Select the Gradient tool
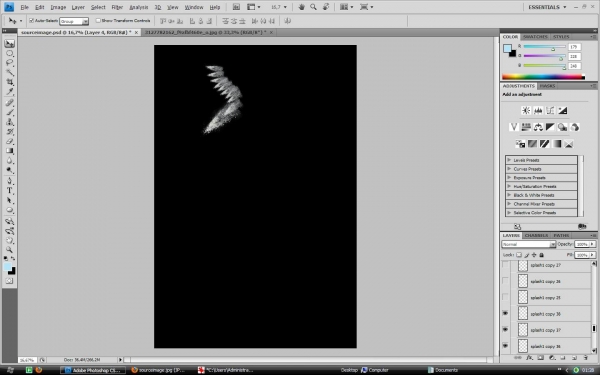This screenshot has height=375, width=600. (x=10, y=151)
